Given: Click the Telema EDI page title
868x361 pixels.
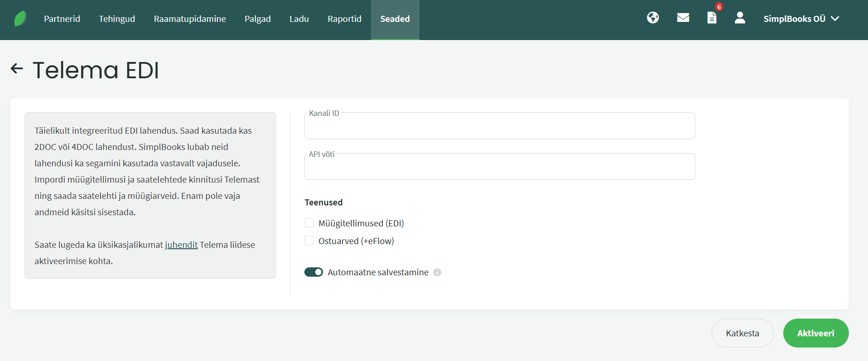Looking at the screenshot, I should click(96, 70).
